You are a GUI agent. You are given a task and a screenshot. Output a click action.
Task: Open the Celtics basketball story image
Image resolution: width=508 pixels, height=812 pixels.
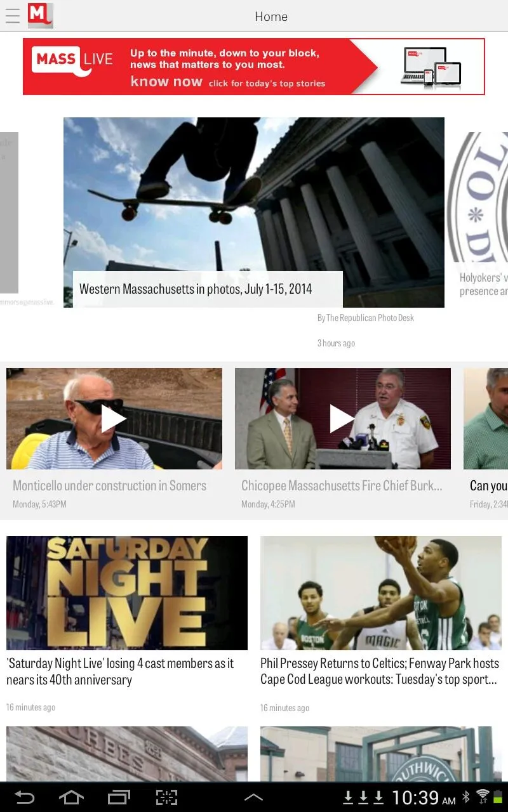[x=381, y=593]
